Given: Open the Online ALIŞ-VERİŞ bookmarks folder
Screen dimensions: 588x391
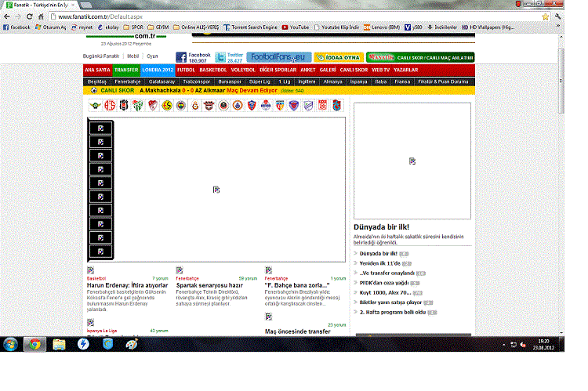Looking at the screenshot, I should 196,27.
